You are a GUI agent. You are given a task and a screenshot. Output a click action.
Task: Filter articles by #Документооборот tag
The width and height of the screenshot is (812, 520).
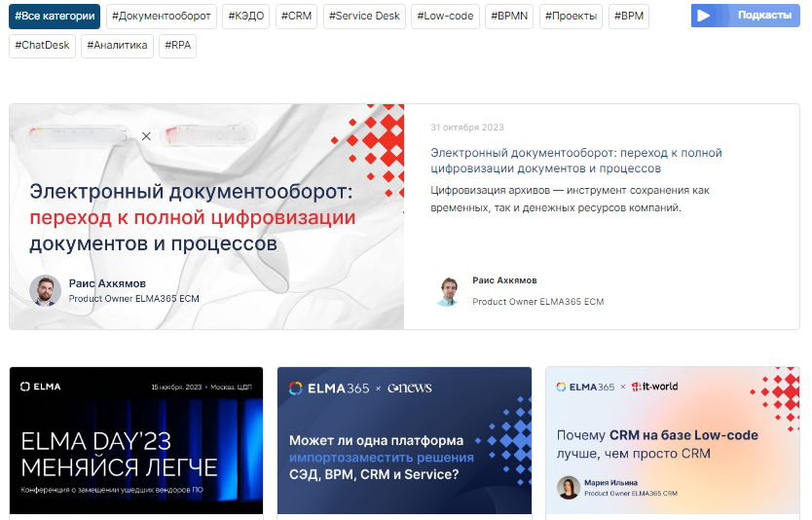click(x=161, y=16)
